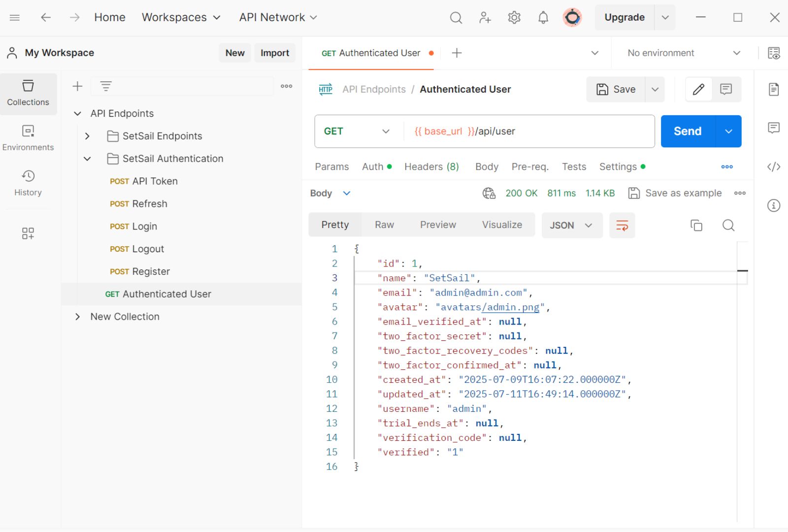
Task: Open the open-tabs chevron dropdown
Action: click(594, 53)
